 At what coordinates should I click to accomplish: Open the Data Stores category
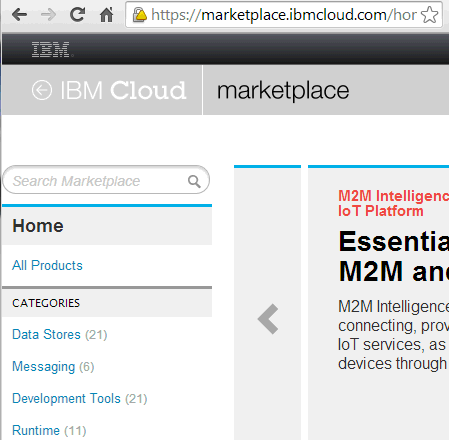[x=46, y=334]
